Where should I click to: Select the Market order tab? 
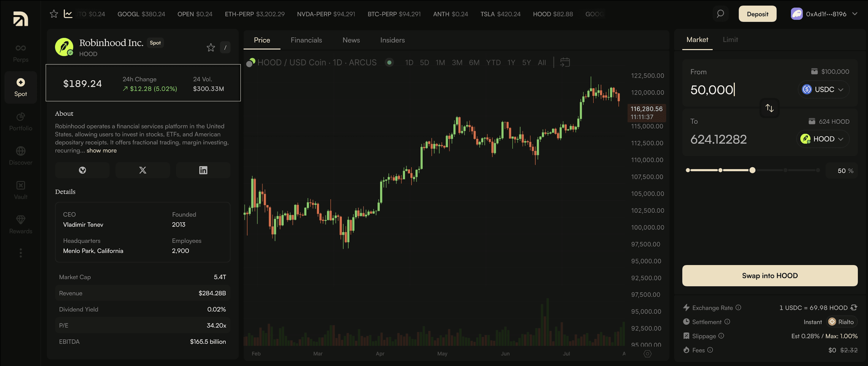tap(697, 40)
